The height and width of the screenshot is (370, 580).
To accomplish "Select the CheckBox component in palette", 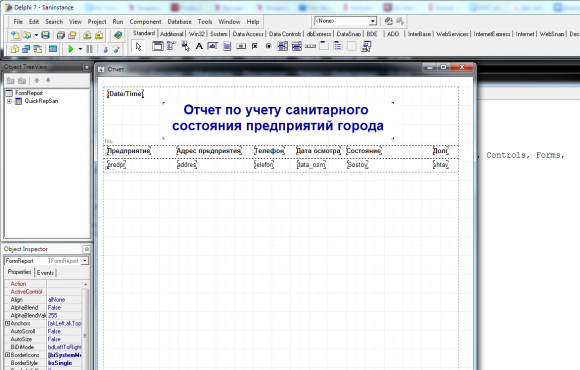I will (254, 46).
